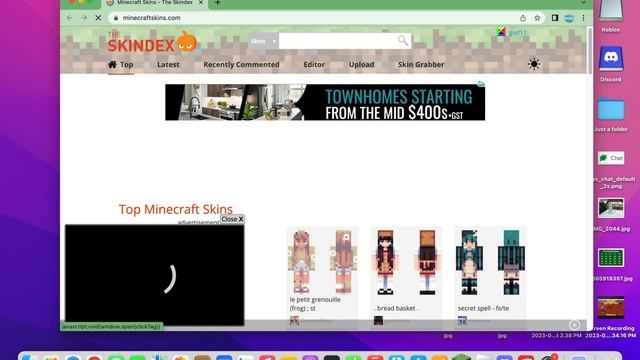Open the Latest skins tab
The width and height of the screenshot is (640, 360).
click(168, 64)
